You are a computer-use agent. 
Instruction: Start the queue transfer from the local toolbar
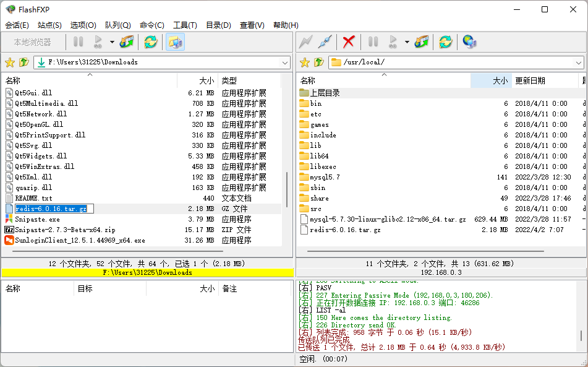tap(98, 41)
